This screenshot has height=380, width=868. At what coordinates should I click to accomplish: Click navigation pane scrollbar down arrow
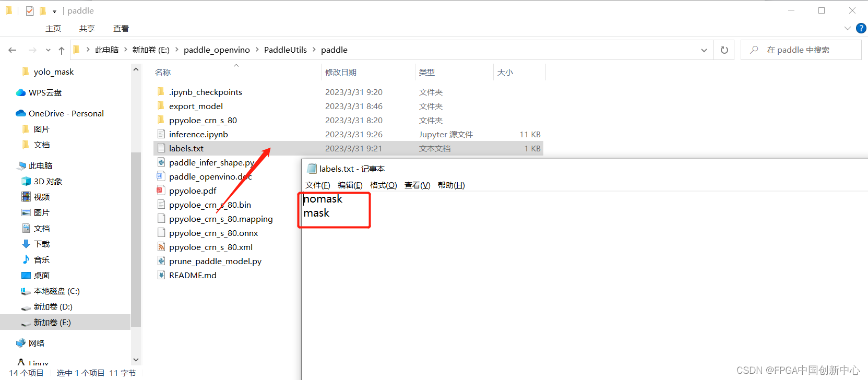click(136, 360)
